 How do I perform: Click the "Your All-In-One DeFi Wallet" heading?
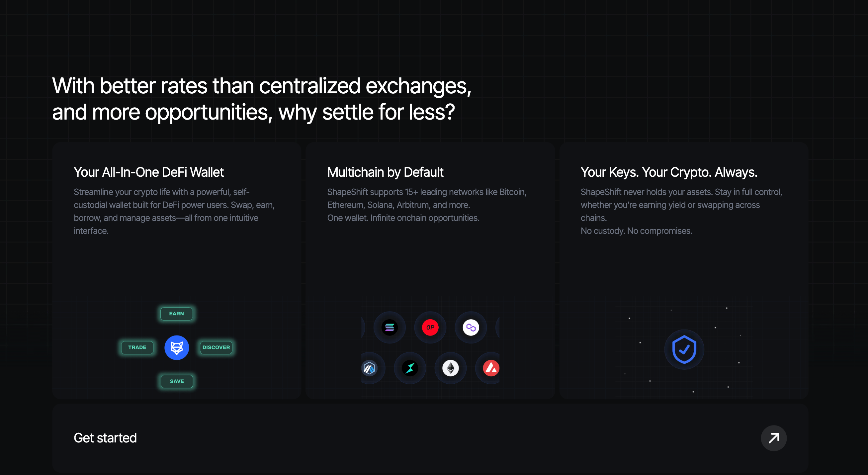point(149,172)
